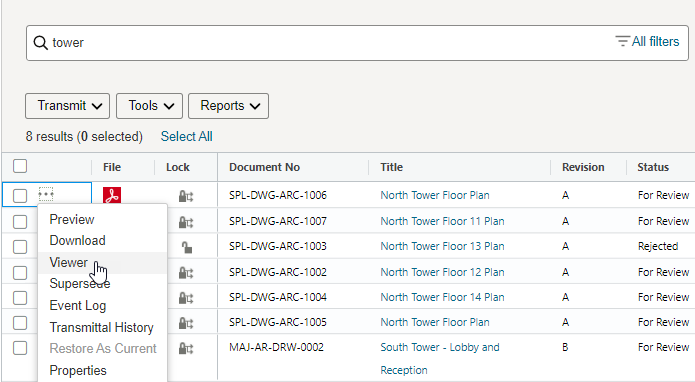This screenshot has height=382, width=695.
Task: Click the lock icon for MAJ-AR-DRW-0002
Action: click(x=186, y=349)
